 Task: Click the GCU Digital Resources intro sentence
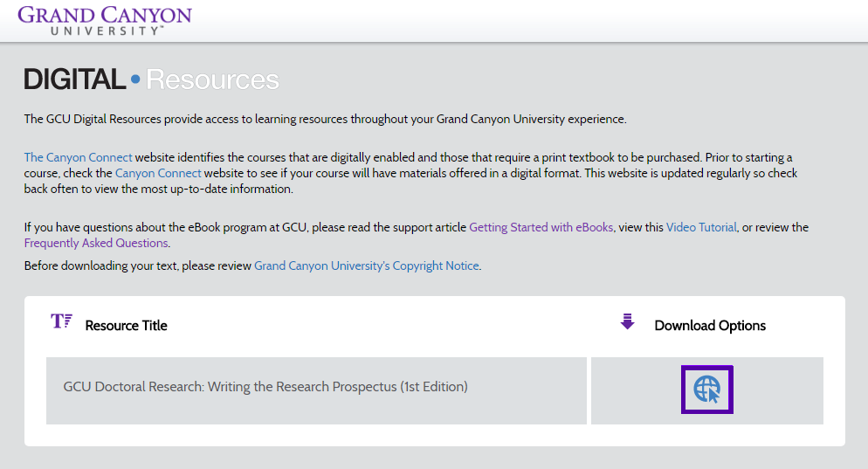[x=325, y=119]
